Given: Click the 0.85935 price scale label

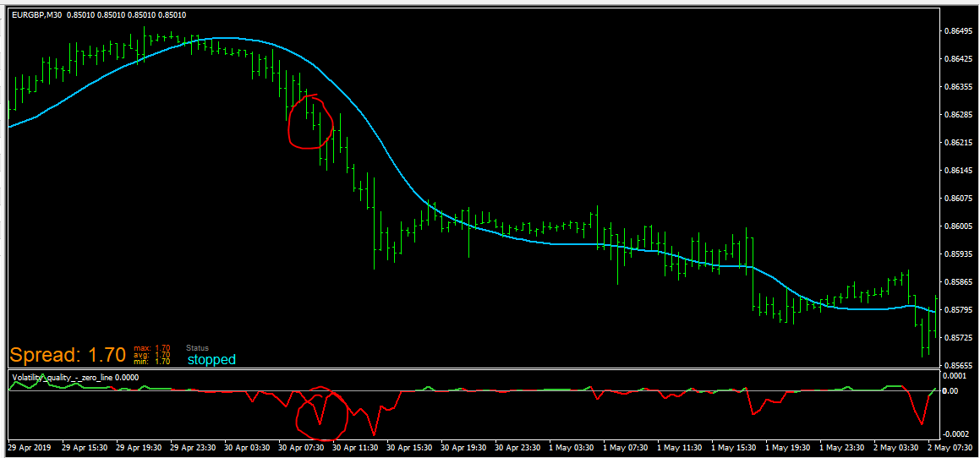Looking at the screenshot, I should [x=957, y=254].
